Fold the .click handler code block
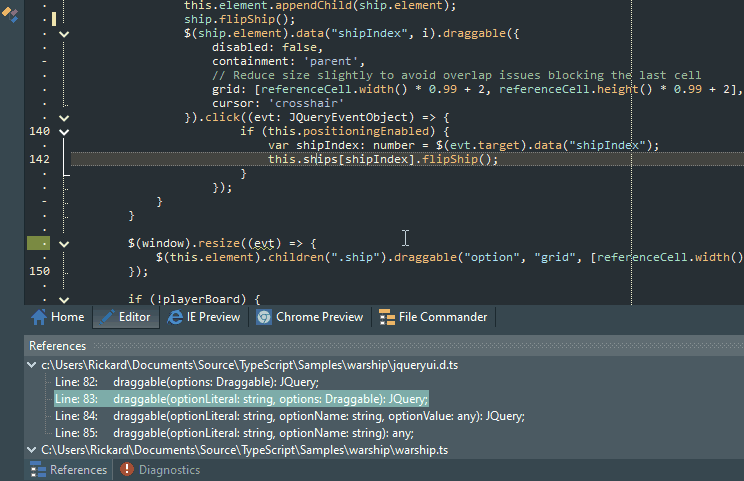The width and height of the screenshot is (744, 481). click(x=65, y=117)
